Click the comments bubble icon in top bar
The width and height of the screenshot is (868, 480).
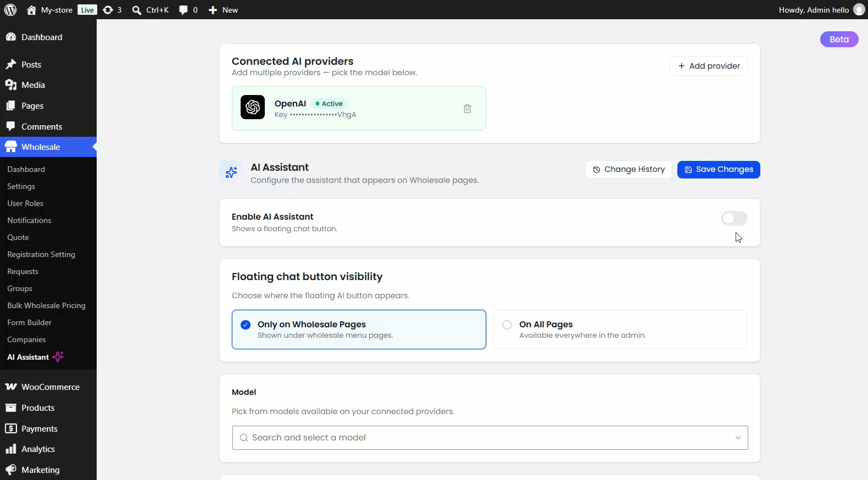(183, 10)
